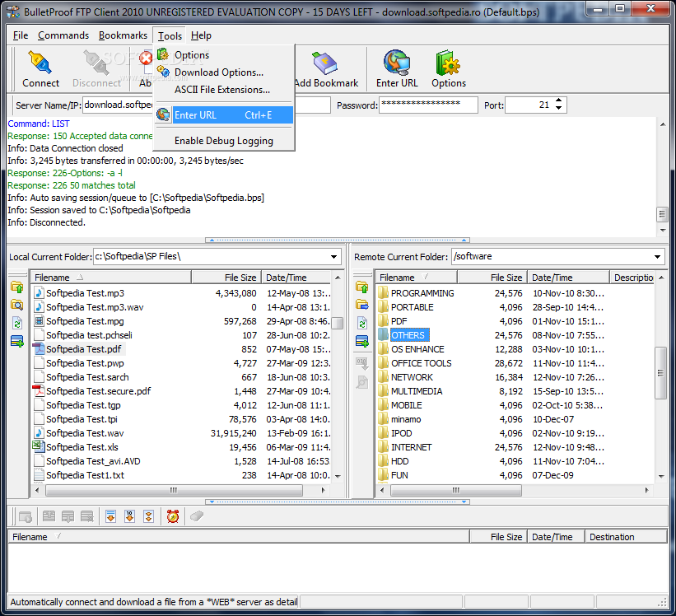Go up one folder in the remote pane
Image resolution: width=676 pixels, height=616 pixels.
click(x=362, y=287)
